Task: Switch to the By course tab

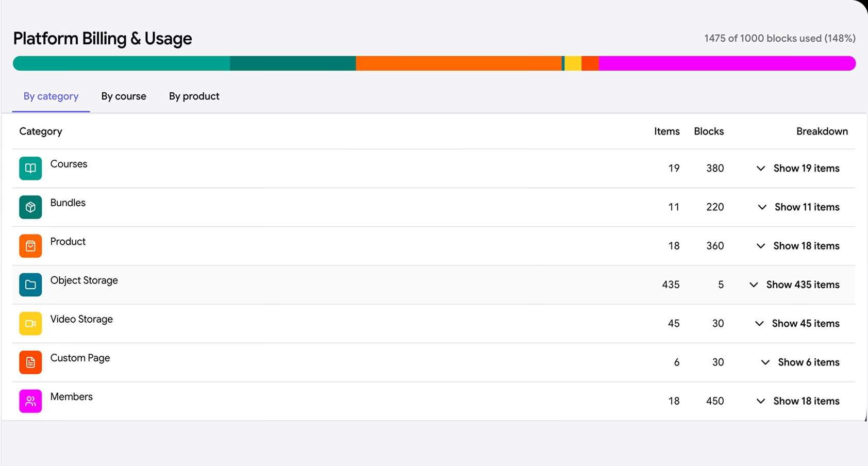Action: point(124,96)
